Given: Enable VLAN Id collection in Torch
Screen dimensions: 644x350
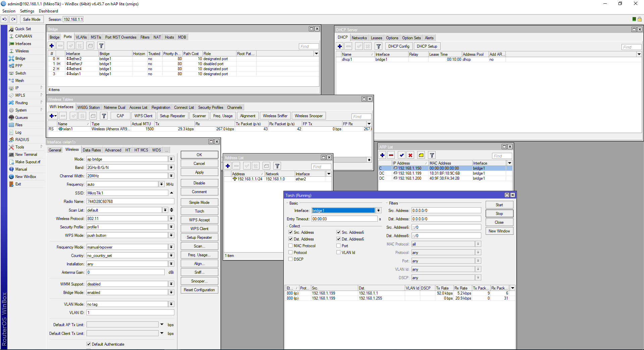Looking at the screenshot, I should coord(338,253).
